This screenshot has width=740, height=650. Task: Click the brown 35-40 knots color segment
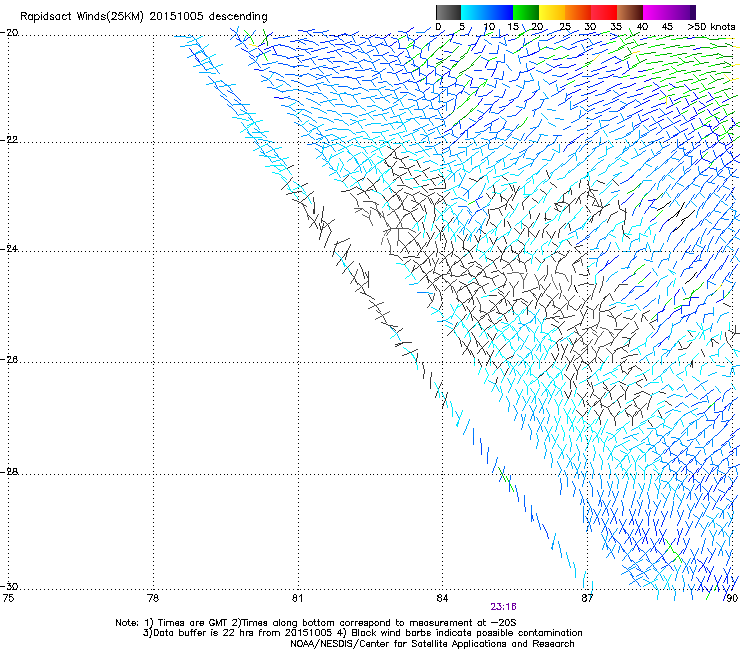[630, 12]
